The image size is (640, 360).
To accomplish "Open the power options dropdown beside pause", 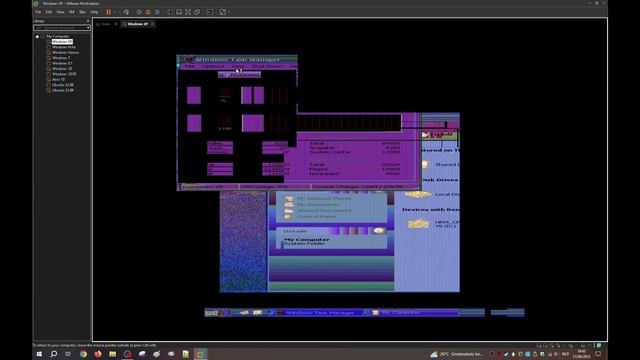I will (114, 12).
